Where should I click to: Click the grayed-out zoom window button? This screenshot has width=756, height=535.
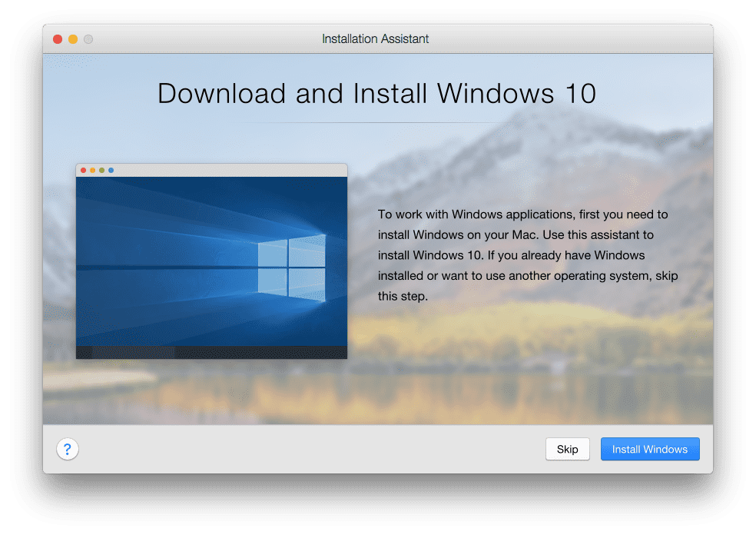(x=88, y=39)
